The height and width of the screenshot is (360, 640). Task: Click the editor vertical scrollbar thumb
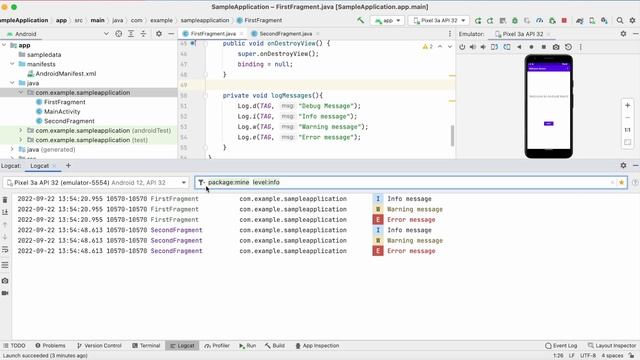[452, 136]
